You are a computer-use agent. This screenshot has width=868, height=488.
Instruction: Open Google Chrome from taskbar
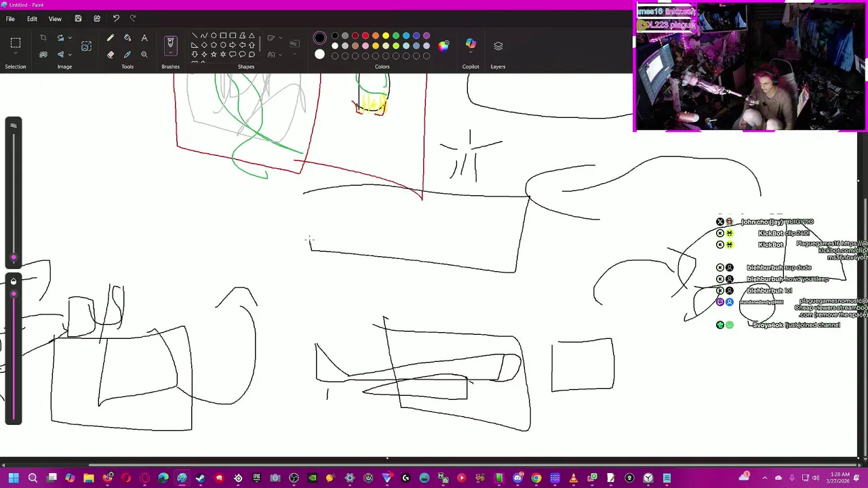[536, 479]
